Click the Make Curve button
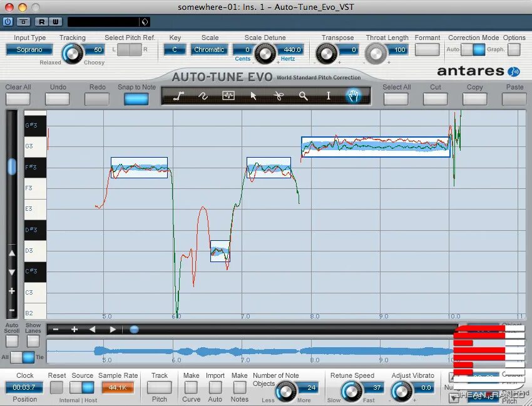The image size is (532, 406). coord(191,387)
